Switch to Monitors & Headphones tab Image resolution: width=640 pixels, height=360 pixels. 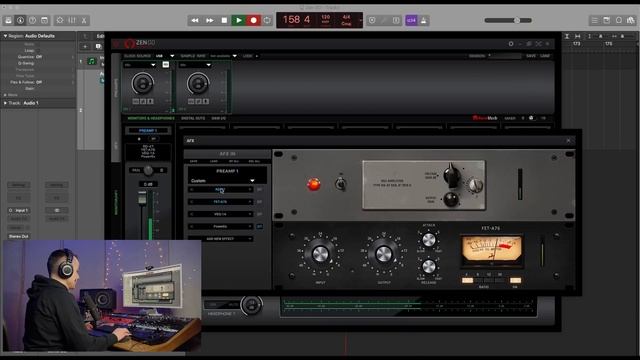click(151, 118)
